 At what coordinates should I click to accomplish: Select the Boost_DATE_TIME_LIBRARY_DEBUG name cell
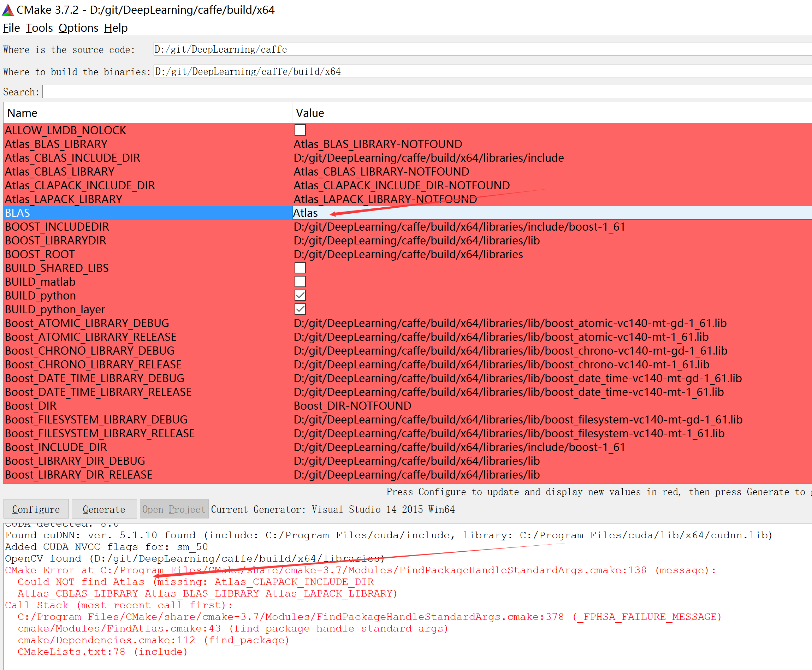[147, 378]
